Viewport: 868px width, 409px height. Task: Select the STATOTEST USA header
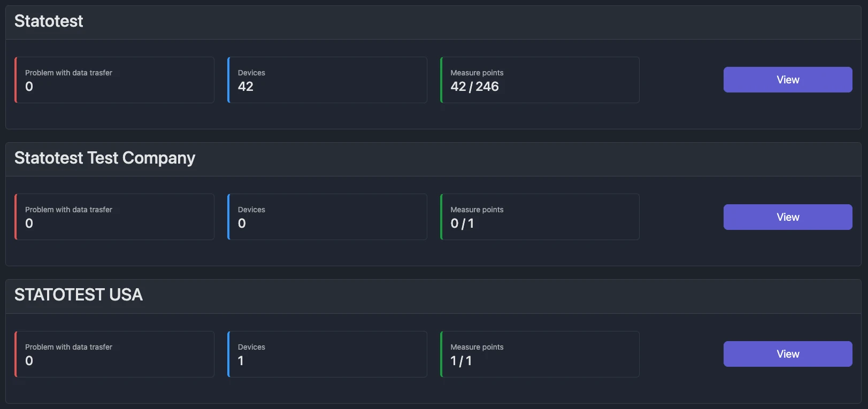78,295
